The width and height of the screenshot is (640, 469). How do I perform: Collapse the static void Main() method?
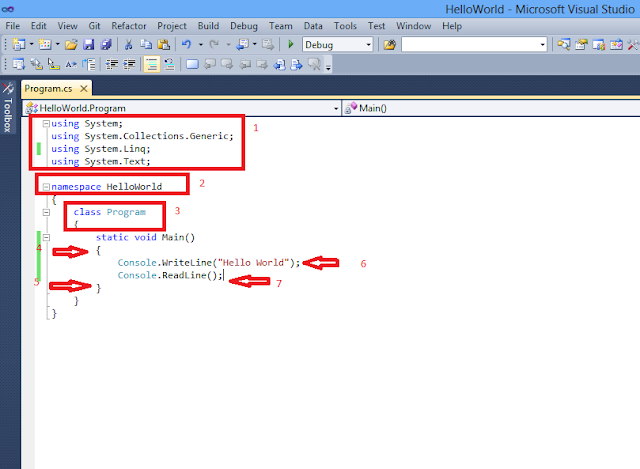(x=46, y=238)
